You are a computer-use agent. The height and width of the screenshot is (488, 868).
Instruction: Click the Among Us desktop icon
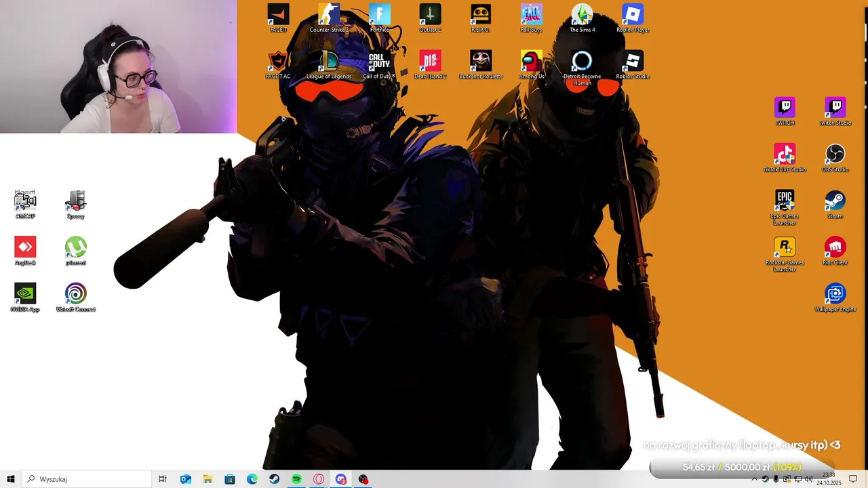click(x=532, y=65)
